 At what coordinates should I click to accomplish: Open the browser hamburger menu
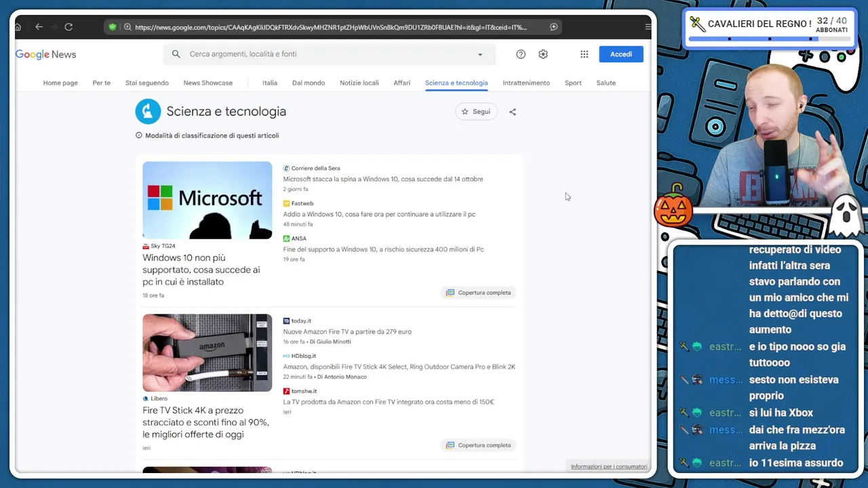click(x=648, y=27)
